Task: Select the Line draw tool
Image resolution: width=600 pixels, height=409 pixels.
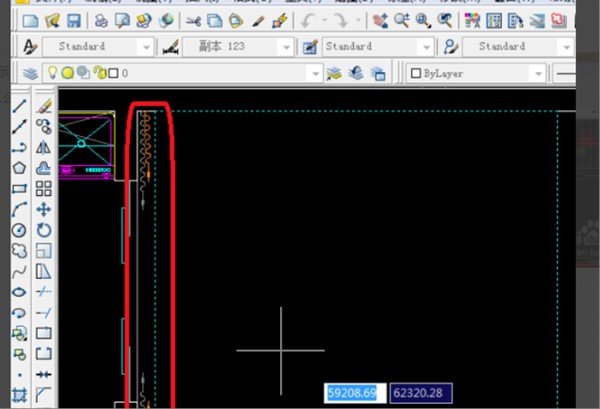Action: tap(19, 105)
